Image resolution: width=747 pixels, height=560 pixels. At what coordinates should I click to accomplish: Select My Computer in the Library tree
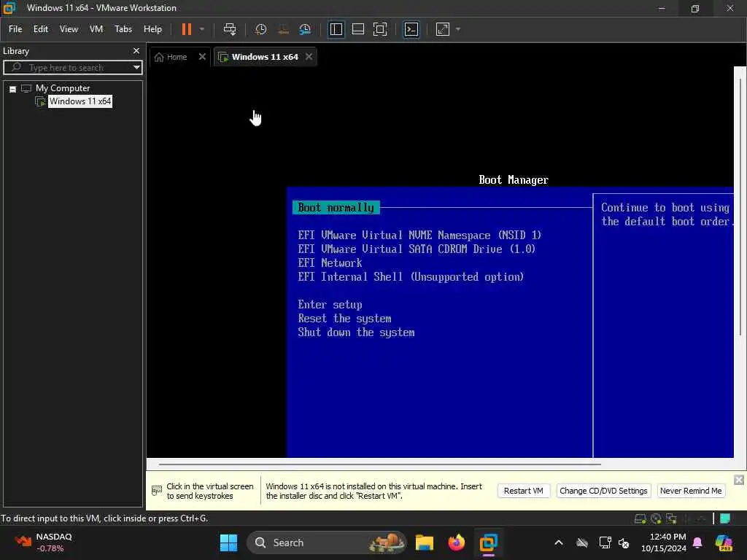(63, 88)
